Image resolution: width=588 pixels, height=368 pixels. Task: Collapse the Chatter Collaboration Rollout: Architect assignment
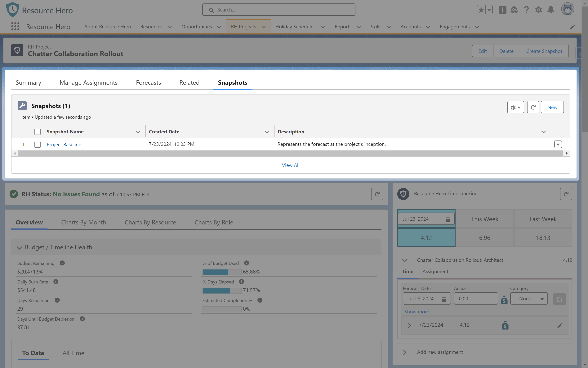tap(405, 260)
